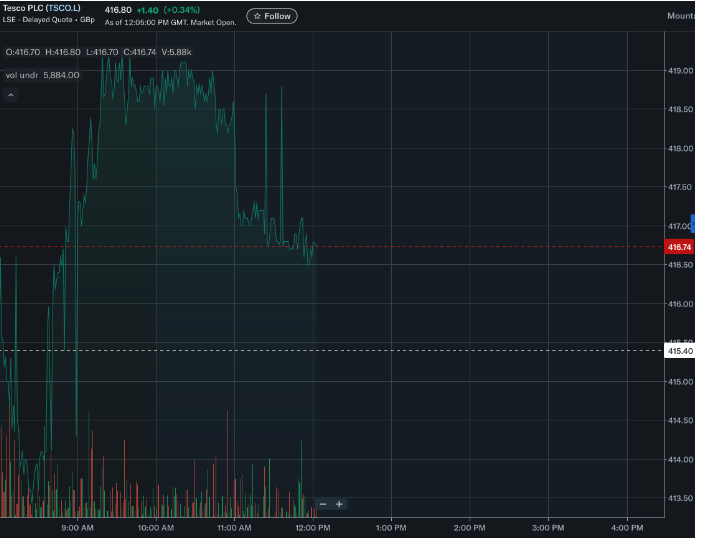701x540 pixels.
Task: Click the Follow button for Tesco PLC
Action: point(271,16)
